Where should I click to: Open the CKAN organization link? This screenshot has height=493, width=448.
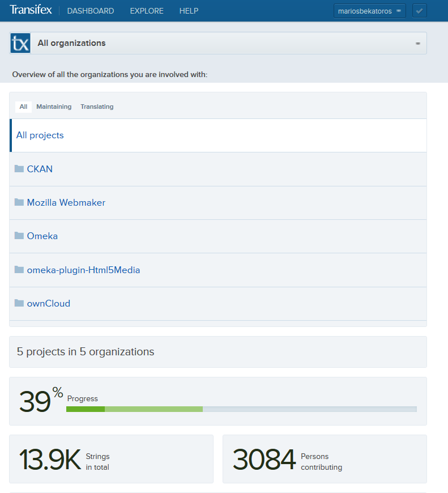tap(40, 169)
